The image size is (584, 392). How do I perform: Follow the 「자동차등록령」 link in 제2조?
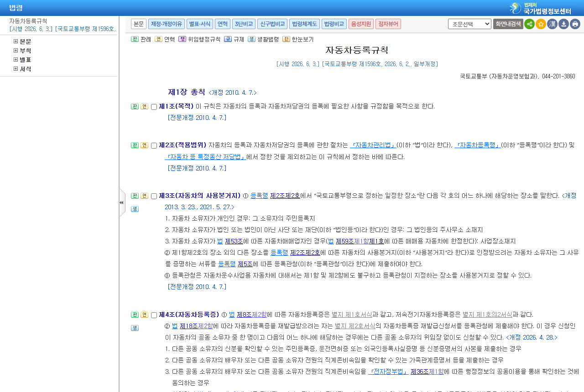pyautogui.click(x=478, y=145)
